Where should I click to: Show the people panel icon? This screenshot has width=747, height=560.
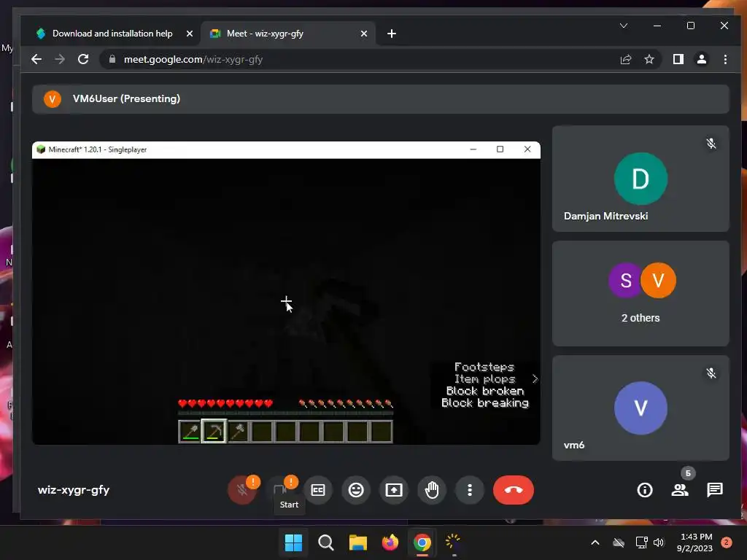point(680,490)
